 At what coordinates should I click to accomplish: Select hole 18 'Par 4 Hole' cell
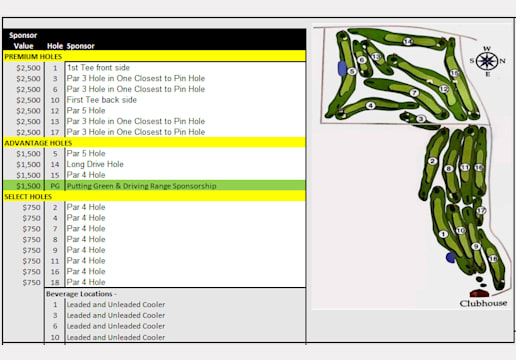coord(185,282)
